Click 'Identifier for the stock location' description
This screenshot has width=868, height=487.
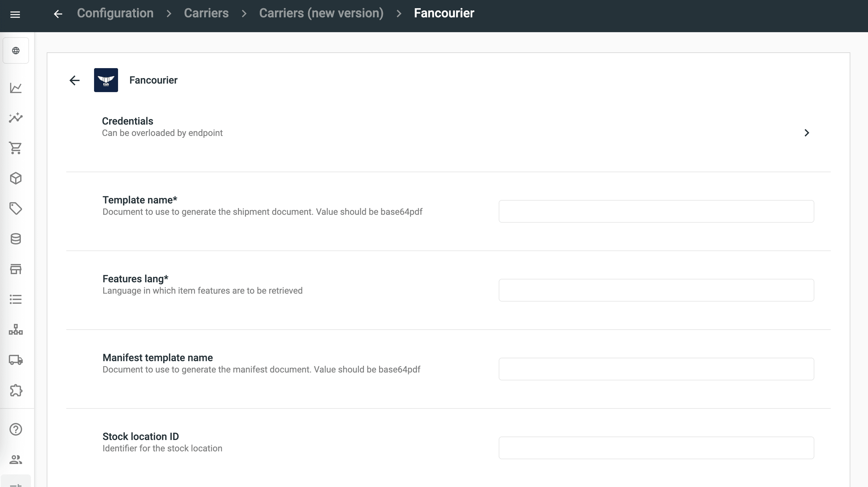[162, 448]
